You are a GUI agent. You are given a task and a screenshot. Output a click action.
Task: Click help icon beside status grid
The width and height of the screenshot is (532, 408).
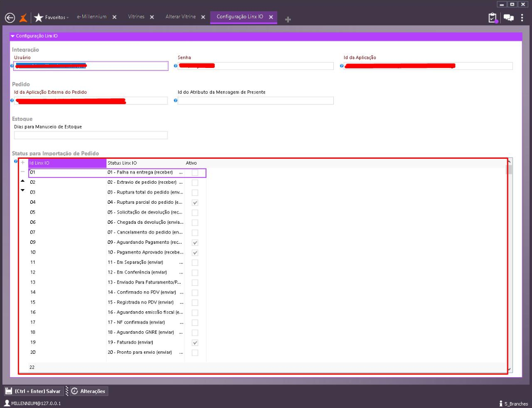tap(16, 161)
